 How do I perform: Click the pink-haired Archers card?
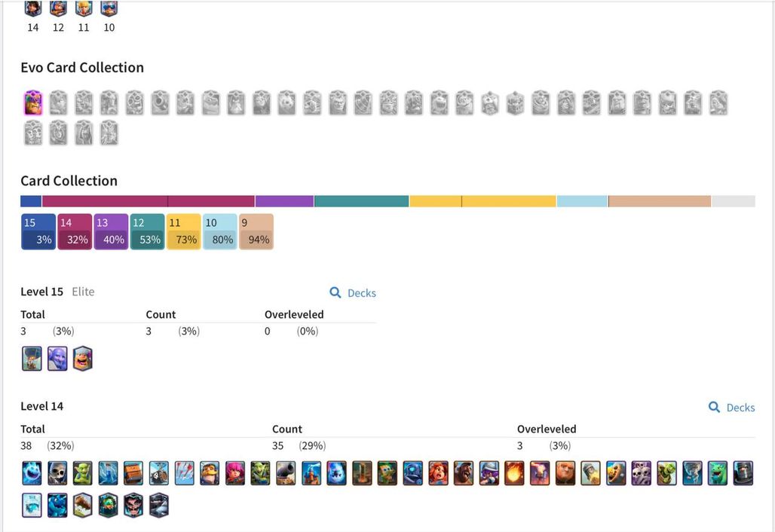coord(234,472)
